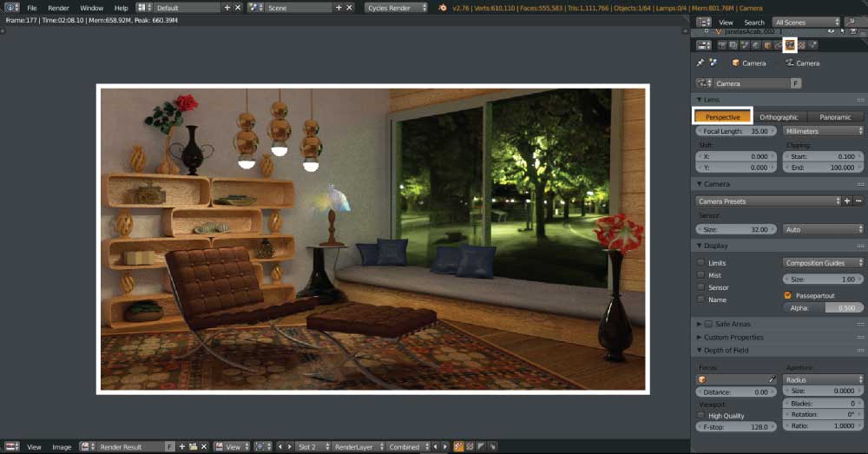Screen dimensions: 868x454
Task: Enable the Limits display checkbox
Action: 701,263
